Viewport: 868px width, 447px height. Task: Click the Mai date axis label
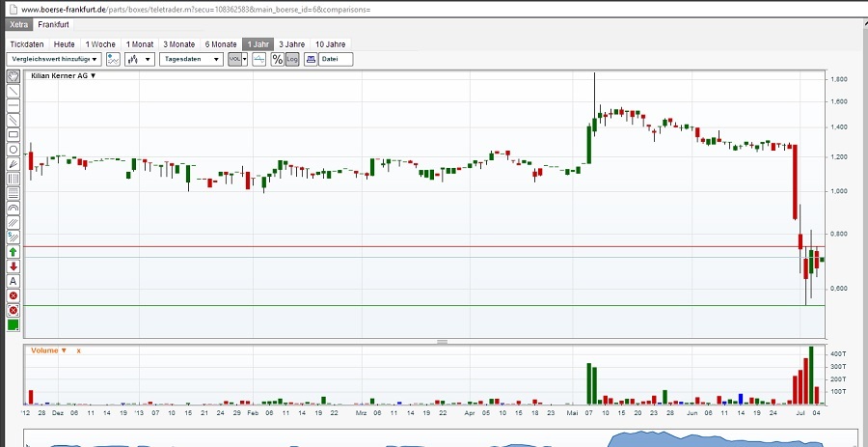pyautogui.click(x=571, y=413)
